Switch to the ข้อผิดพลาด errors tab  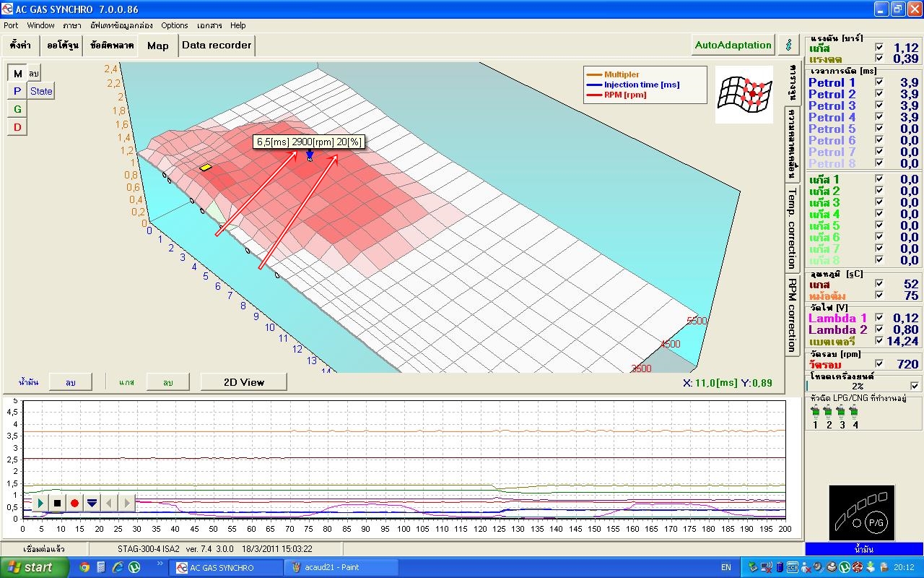coord(112,45)
